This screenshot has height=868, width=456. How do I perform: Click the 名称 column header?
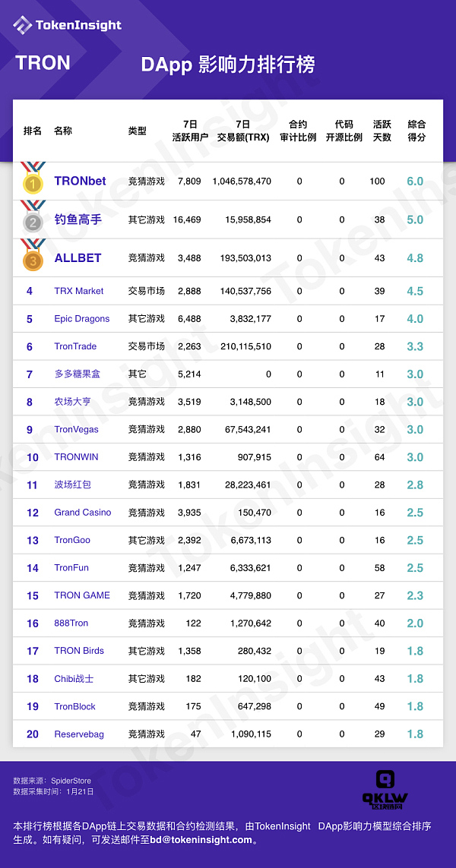62,131
